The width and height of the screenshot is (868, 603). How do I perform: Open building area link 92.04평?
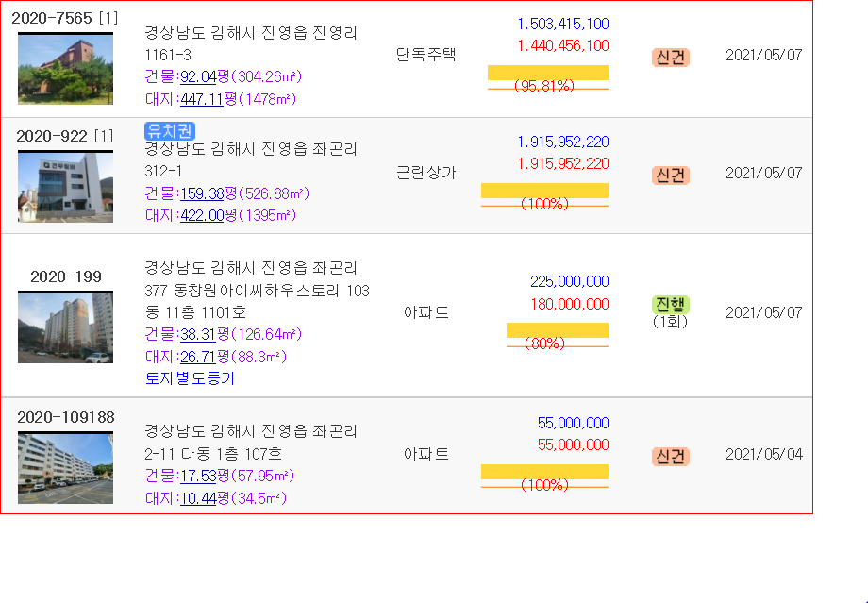click(198, 77)
